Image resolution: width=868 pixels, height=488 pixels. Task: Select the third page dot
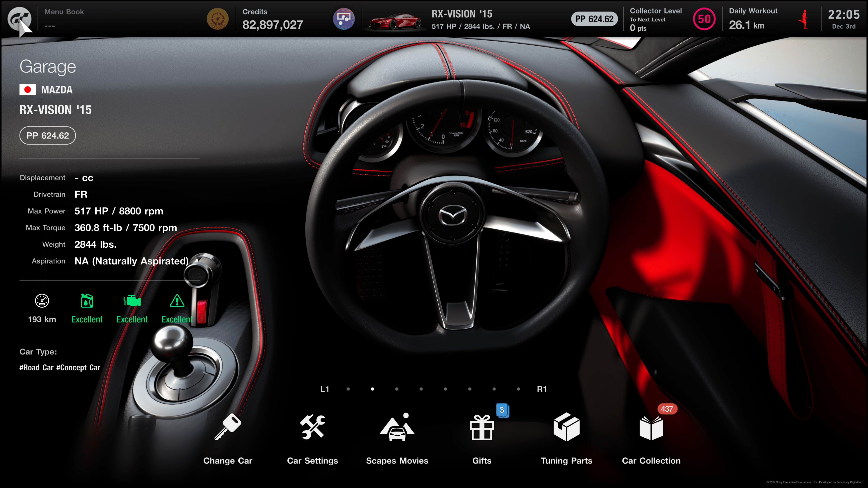[397, 389]
